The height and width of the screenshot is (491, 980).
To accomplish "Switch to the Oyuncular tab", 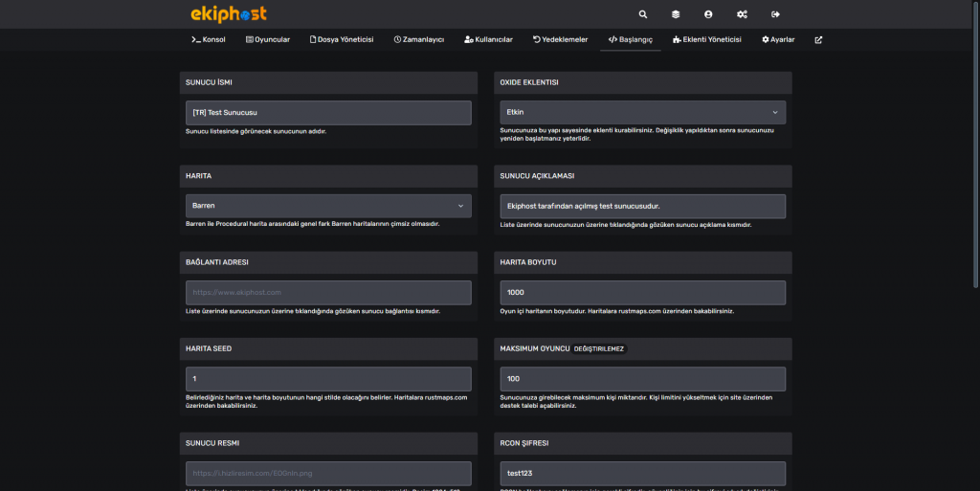I will [x=268, y=40].
